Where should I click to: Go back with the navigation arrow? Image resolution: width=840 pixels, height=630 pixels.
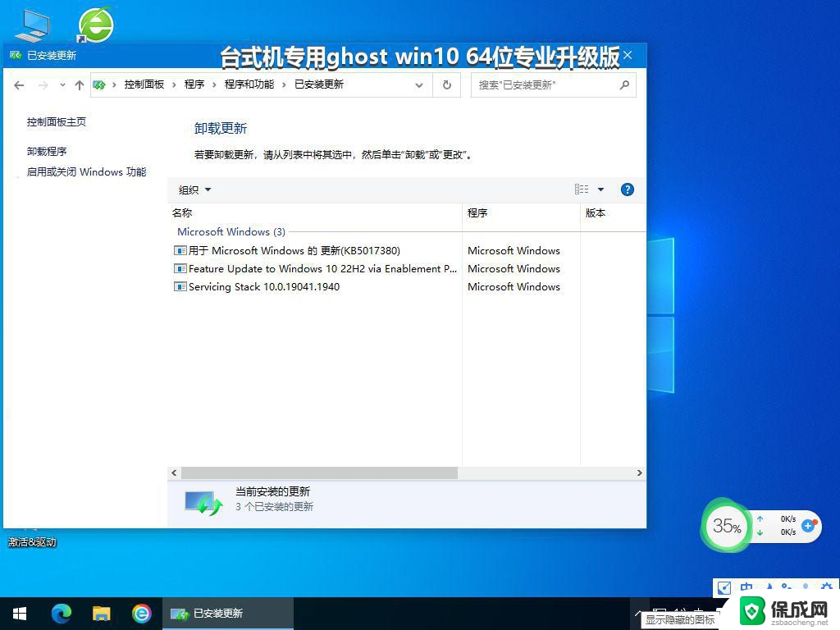[x=20, y=85]
